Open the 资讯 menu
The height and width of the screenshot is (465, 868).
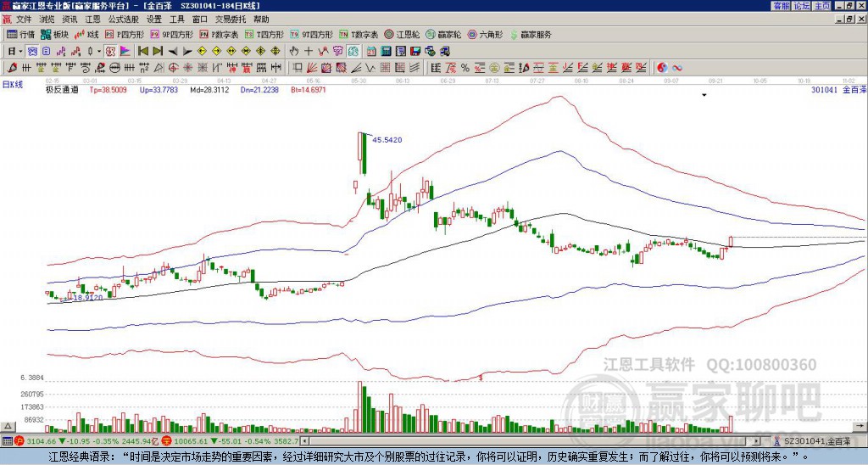coord(70,20)
